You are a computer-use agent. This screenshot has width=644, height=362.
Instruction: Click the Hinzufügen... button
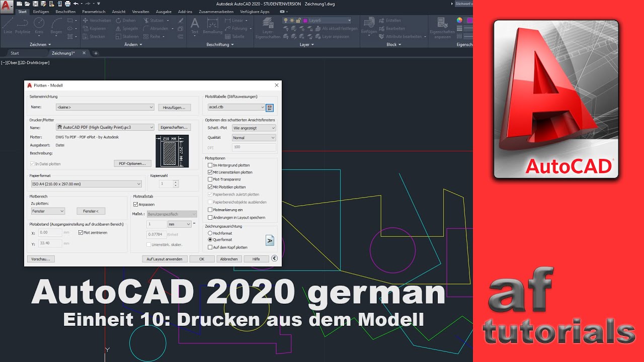(x=175, y=107)
